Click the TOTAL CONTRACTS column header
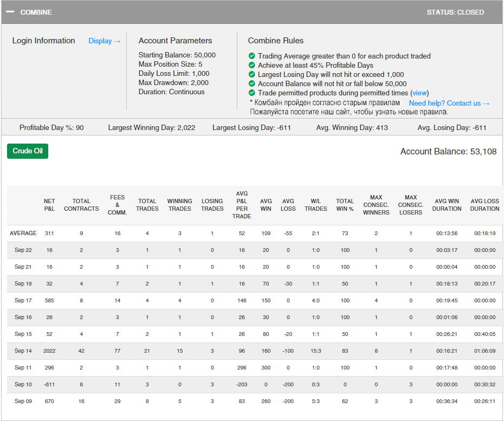This screenshot has height=421, width=504. (x=81, y=205)
